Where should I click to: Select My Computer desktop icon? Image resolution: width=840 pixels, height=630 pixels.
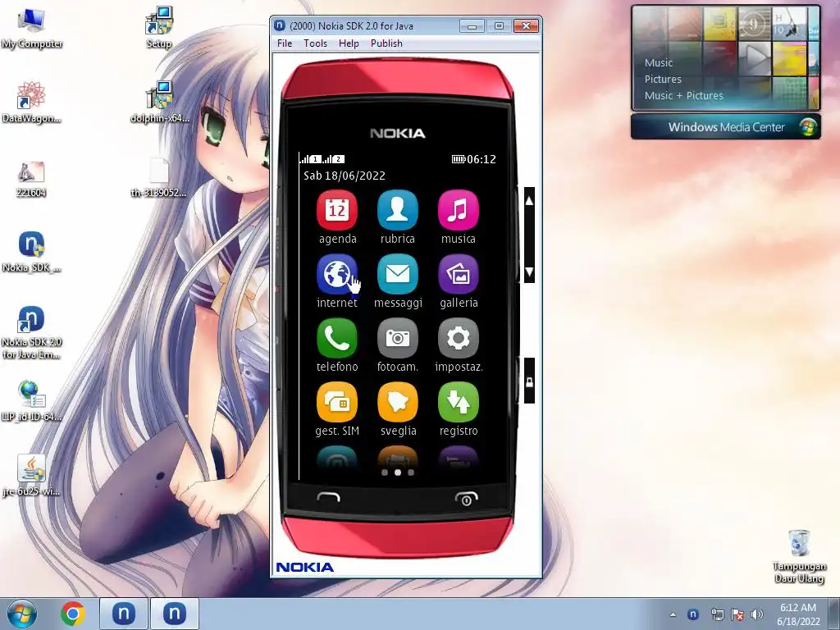point(32,28)
